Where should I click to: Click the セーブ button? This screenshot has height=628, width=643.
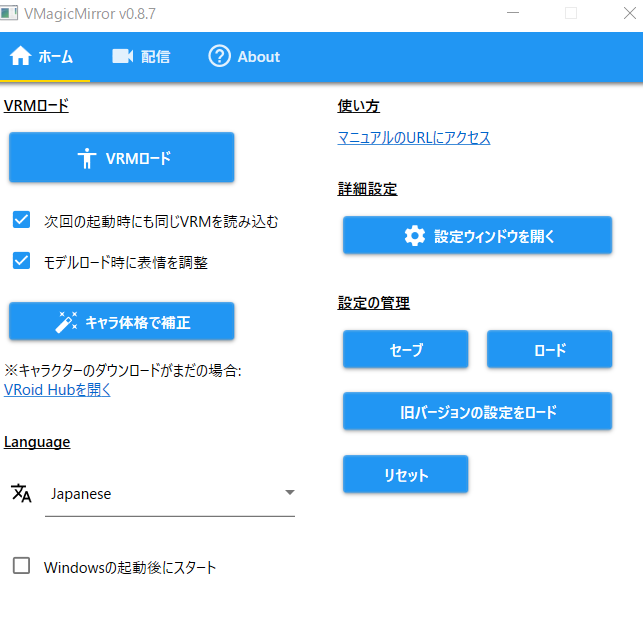pyautogui.click(x=406, y=349)
